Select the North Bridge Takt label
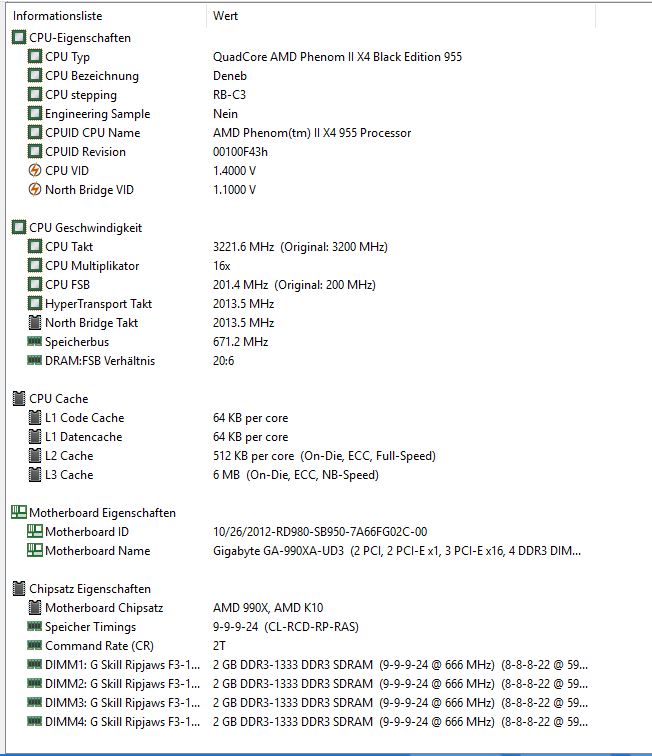This screenshot has height=756, width=652. (92, 323)
